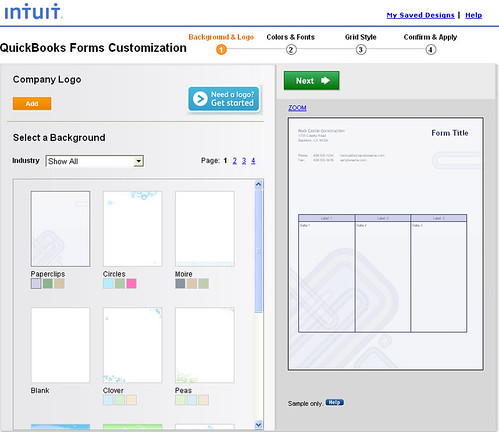Click the green Next button
This screenshot has width=499, height=432.
pos(311,81)
